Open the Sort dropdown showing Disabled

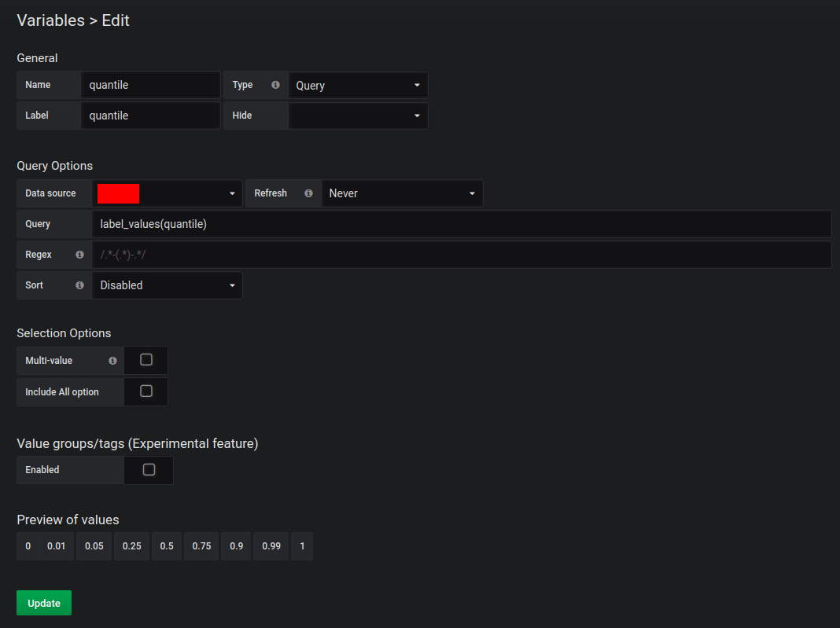click(x=168, y=285)
